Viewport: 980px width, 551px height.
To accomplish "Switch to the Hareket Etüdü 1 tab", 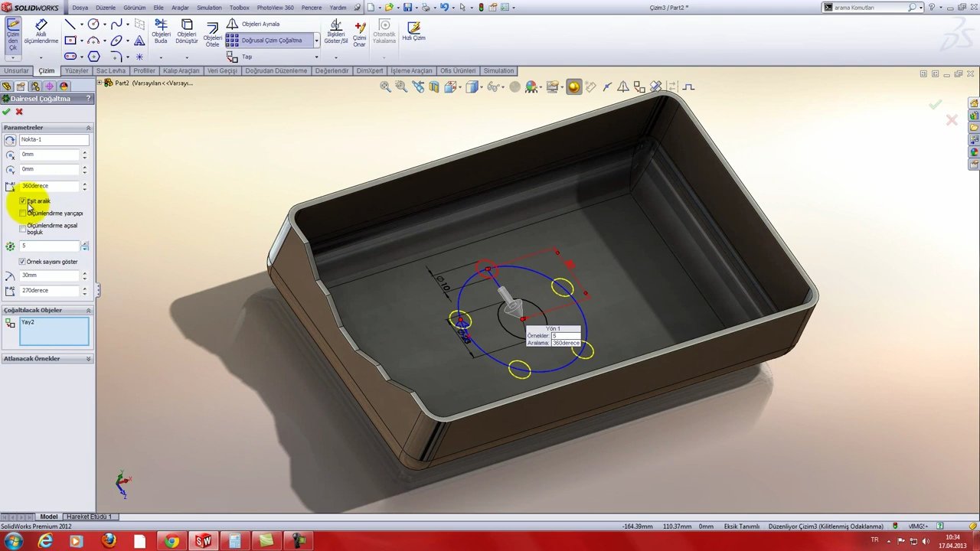I will pos(89,517).
